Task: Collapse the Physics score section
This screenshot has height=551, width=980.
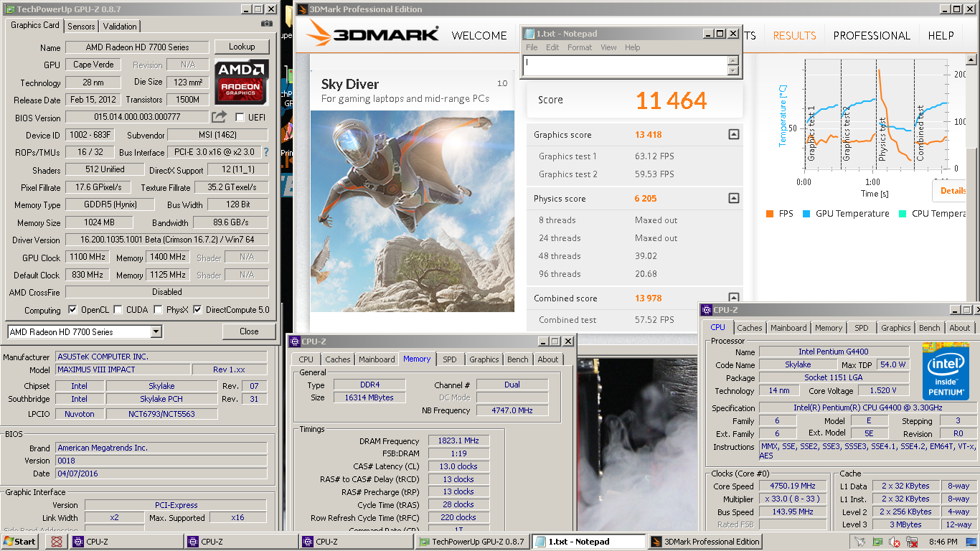Action: 733,198
